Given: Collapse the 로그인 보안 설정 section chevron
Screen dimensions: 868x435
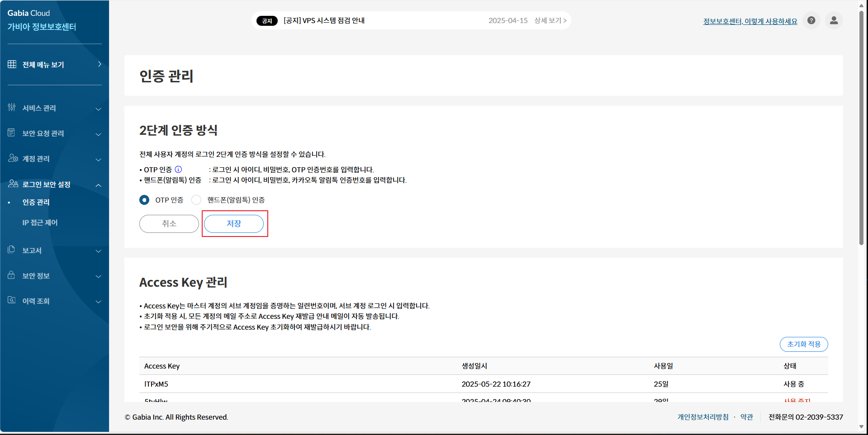Looking at the screenshot, I should 98,185.
